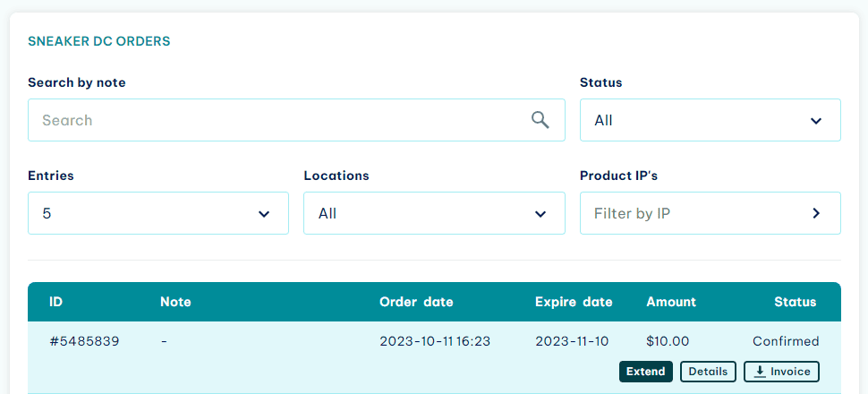Click the Locations dropdown chevron arrow
Viewport: 868px width, 394px height.
[x=540, y=214]
